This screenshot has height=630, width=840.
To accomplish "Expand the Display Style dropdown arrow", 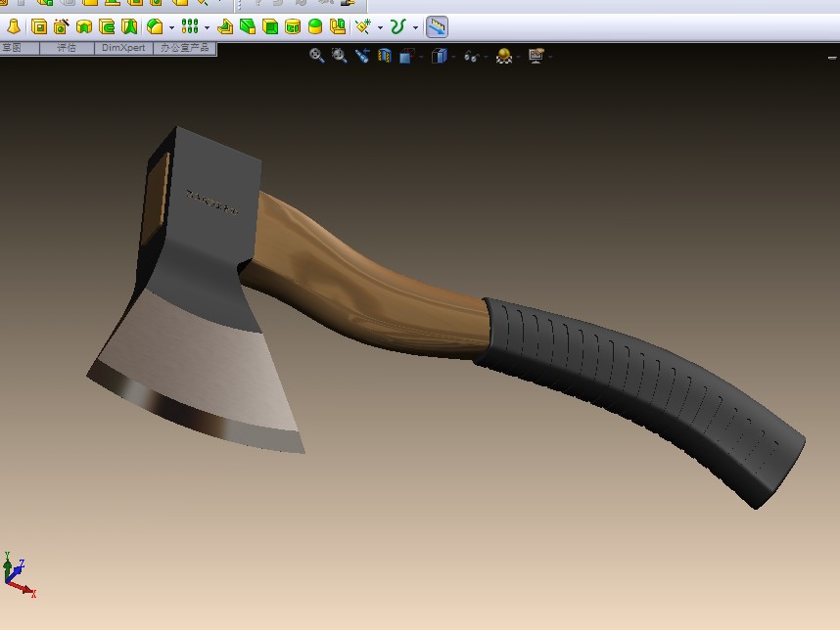I will click(453, 57).
